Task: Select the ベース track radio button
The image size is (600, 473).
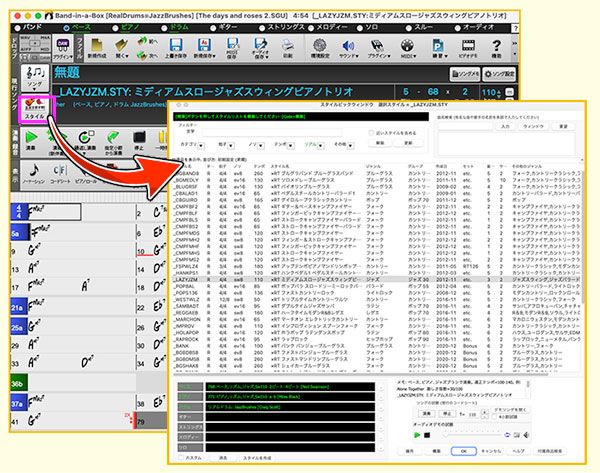Action: [66, 28]
